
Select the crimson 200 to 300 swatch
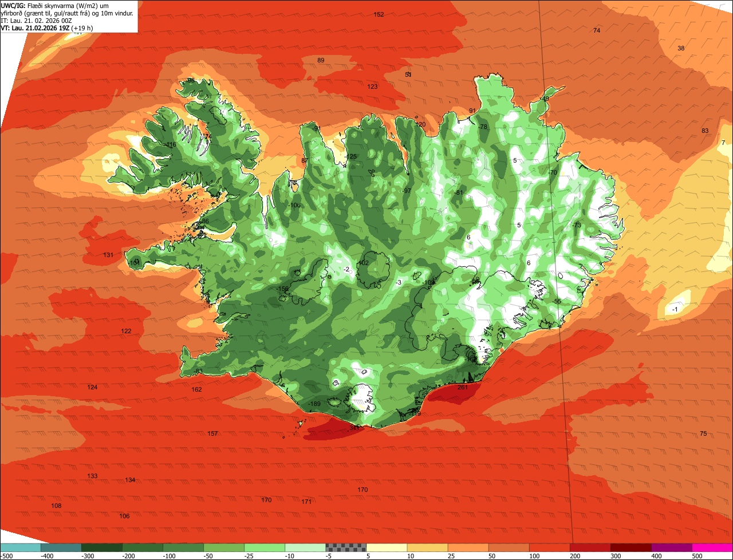pyautogui.click(x=589, y=547)
